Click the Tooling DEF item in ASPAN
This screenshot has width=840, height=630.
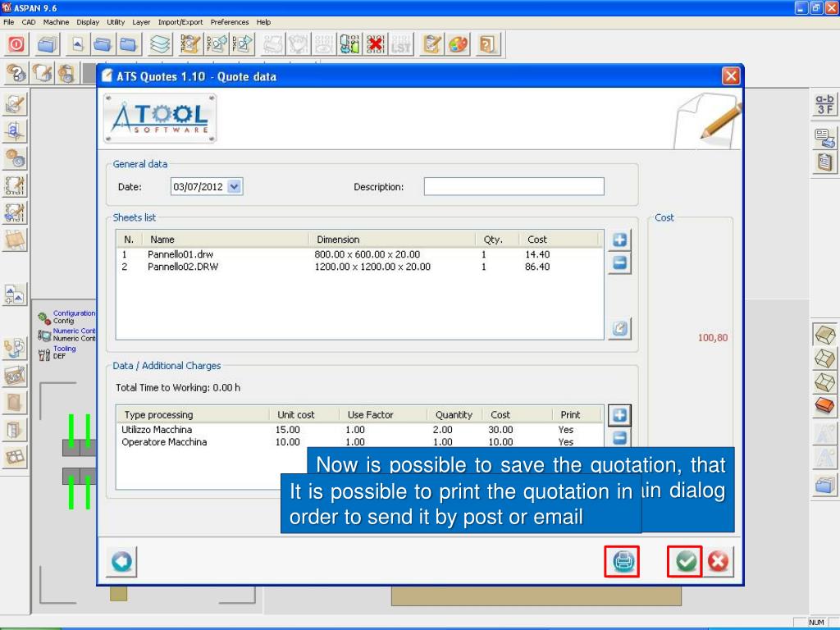57,353
